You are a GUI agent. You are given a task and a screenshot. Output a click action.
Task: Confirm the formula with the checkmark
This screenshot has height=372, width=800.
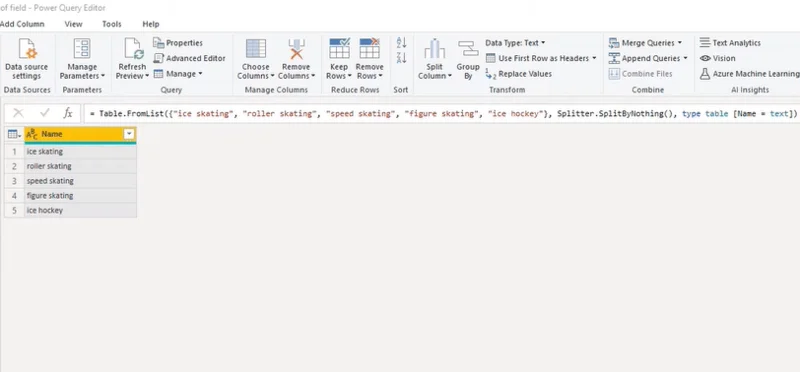(44, 113)
